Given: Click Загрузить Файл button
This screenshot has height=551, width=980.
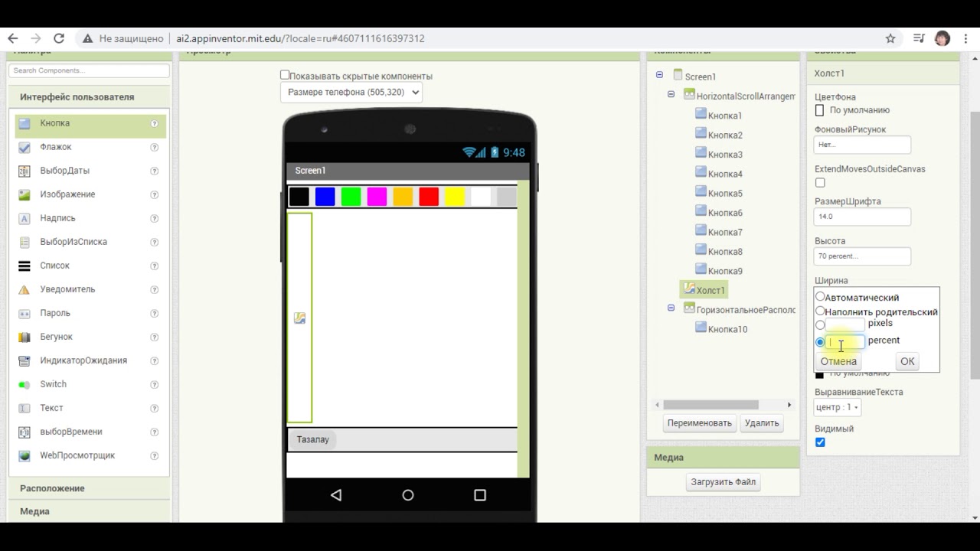Looking at the screenshot, I should [724, 482].
